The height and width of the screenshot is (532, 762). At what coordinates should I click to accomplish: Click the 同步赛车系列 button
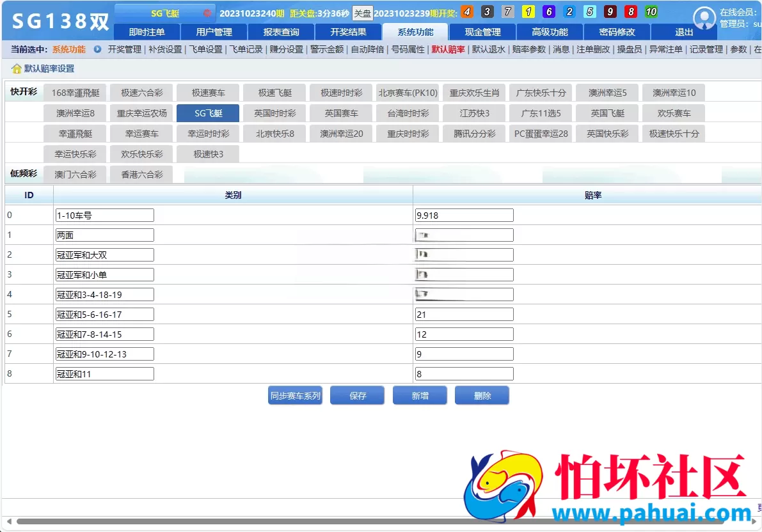pyautogui.click(x=295, y=395)
